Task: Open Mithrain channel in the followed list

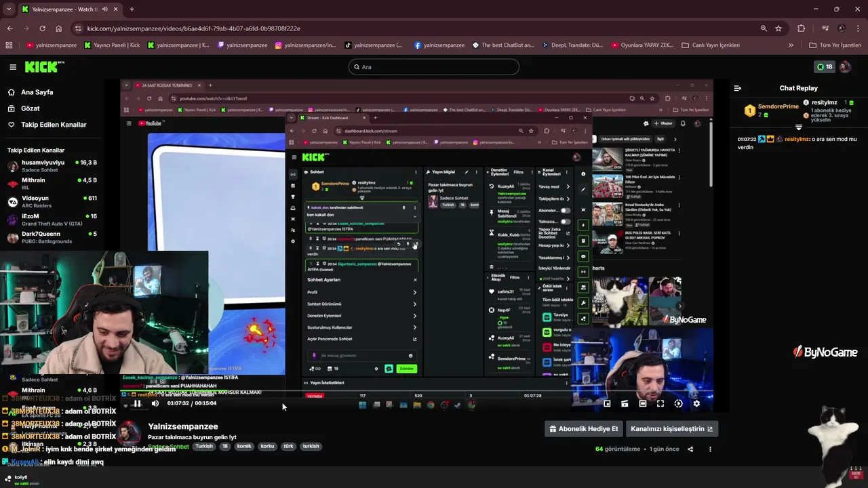Action: 52,184
